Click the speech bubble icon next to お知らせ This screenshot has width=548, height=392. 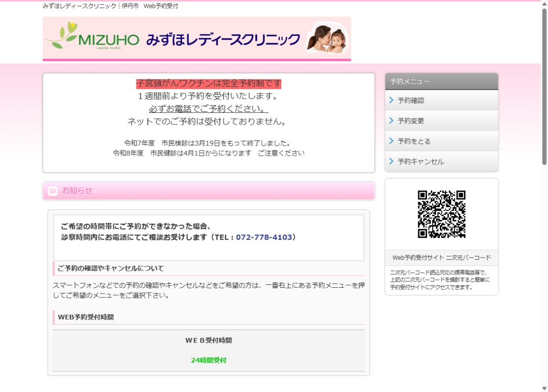(52, 191)
